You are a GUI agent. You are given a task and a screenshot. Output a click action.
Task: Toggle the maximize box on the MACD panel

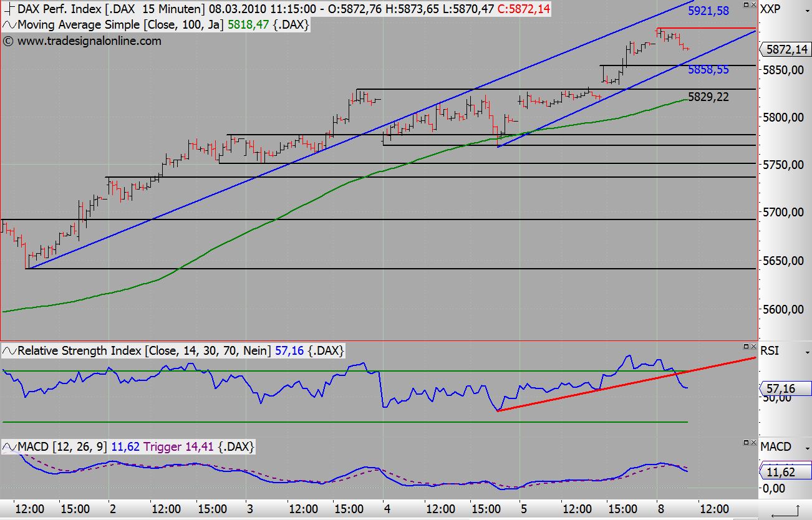(x=746, y=443)
